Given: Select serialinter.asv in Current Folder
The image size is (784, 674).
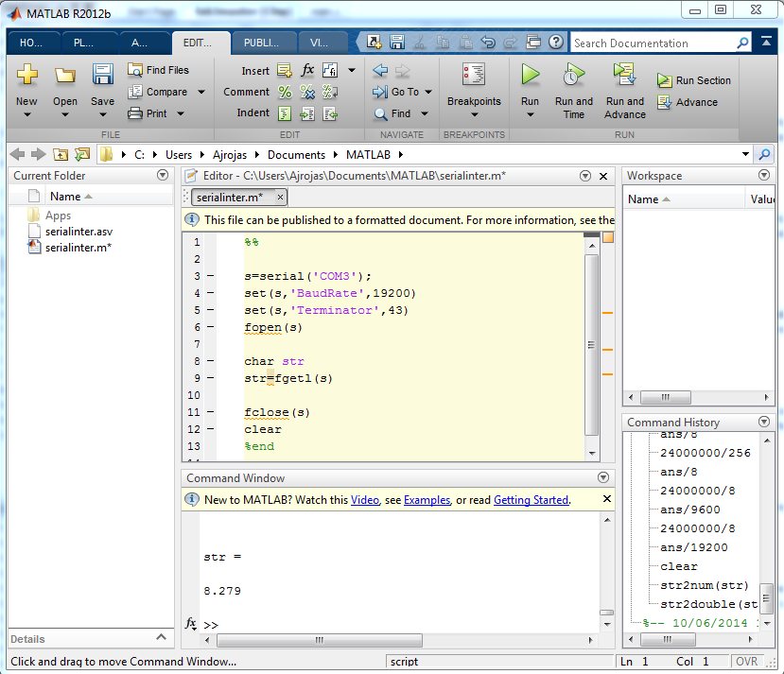Looking at the screenshot, I should tap(78, 232).
